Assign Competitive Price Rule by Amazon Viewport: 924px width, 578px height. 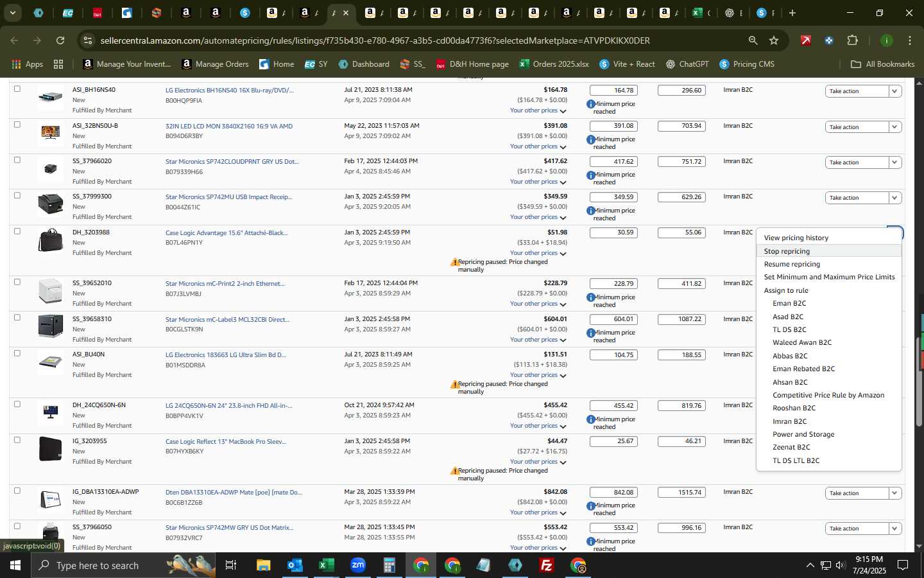coord(828,395)
